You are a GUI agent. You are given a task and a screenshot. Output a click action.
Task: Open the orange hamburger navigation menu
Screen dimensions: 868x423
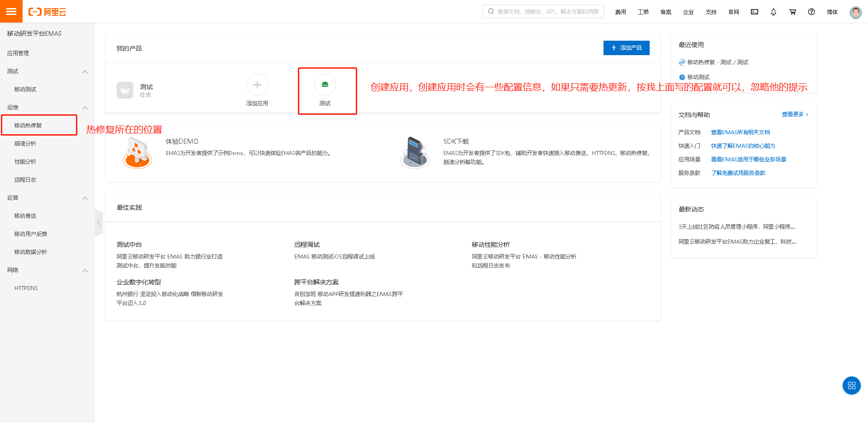pyautogui.click(x=11, y=11)
